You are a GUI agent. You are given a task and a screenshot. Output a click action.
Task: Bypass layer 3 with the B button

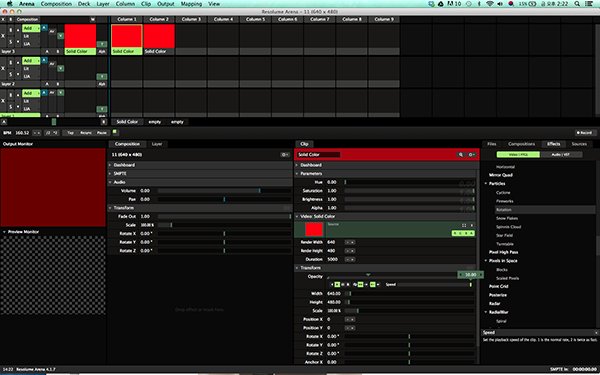point(11,30)
